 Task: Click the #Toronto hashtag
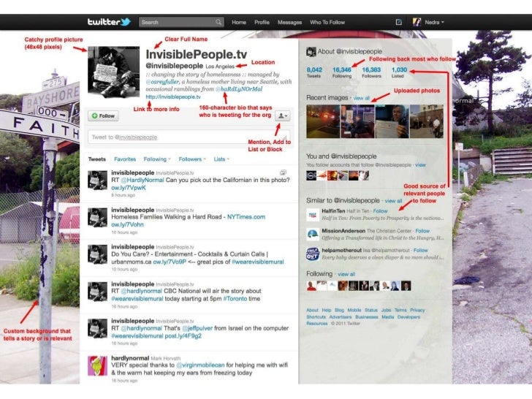[x=235, y=299]
